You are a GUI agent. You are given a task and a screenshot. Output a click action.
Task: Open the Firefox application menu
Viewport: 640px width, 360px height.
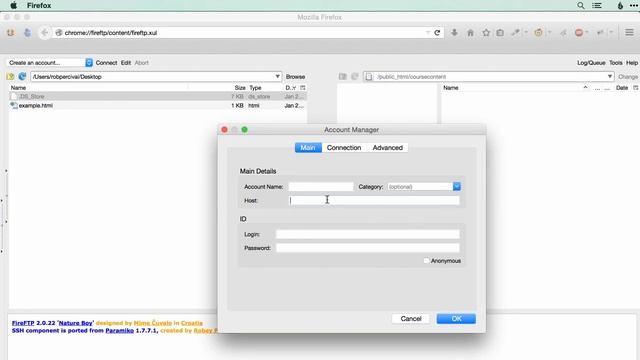pyautogui.click(x=39, y=6)
